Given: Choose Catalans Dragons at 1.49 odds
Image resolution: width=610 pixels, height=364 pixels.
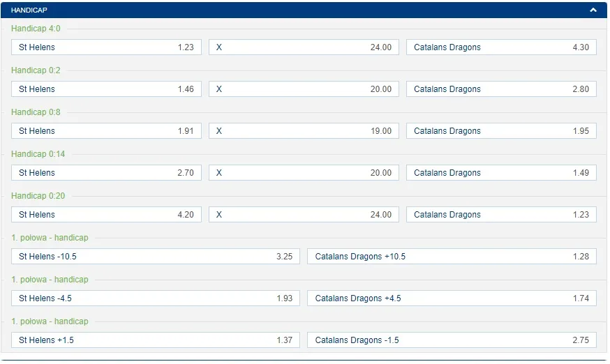Looking at the screenshot, I should pyautogui.click(x=501, y=173).
